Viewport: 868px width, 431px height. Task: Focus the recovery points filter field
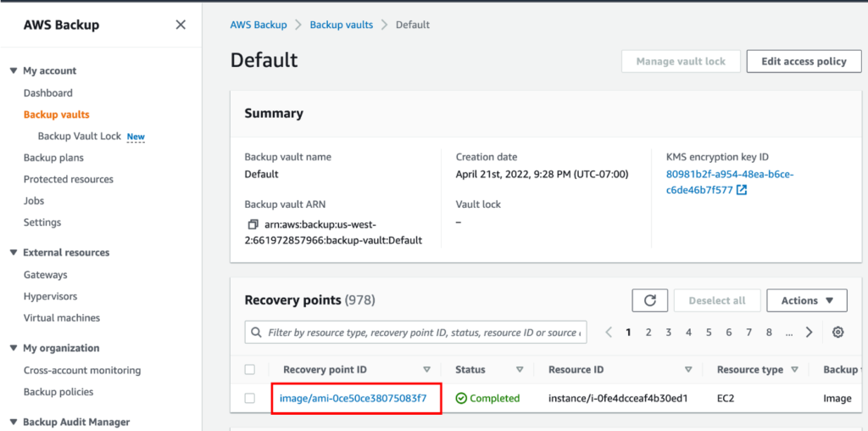click(x=415, y=333)
